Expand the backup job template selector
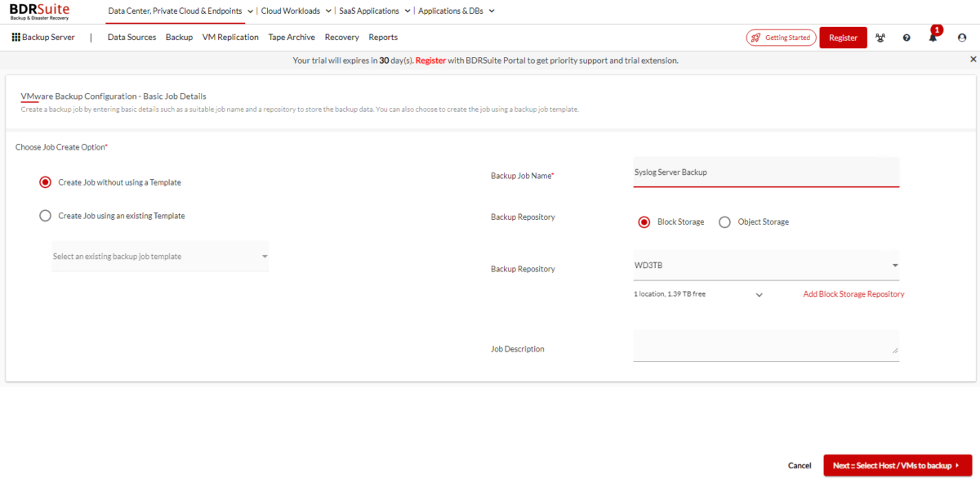Screen dimensions: 980x479 pyautogui.click(x=265, y=256)
